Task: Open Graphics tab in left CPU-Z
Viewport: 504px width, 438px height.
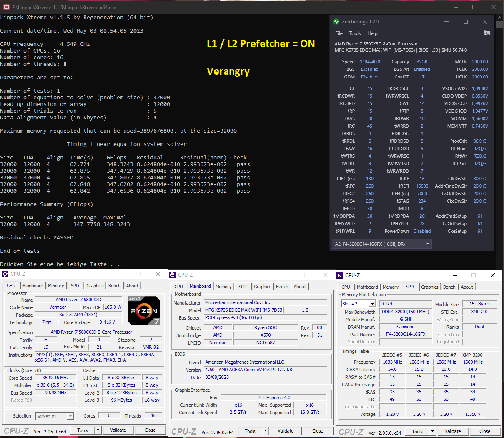Action: coord(95,286)
